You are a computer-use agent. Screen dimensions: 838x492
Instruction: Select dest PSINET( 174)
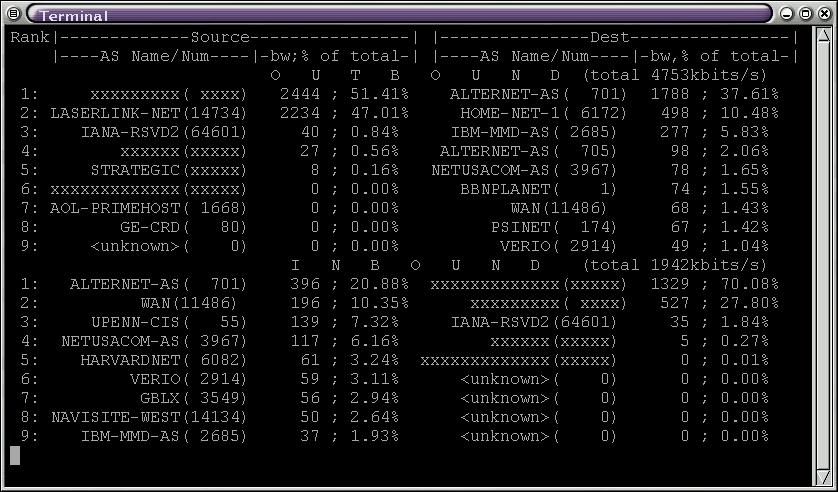554,227
